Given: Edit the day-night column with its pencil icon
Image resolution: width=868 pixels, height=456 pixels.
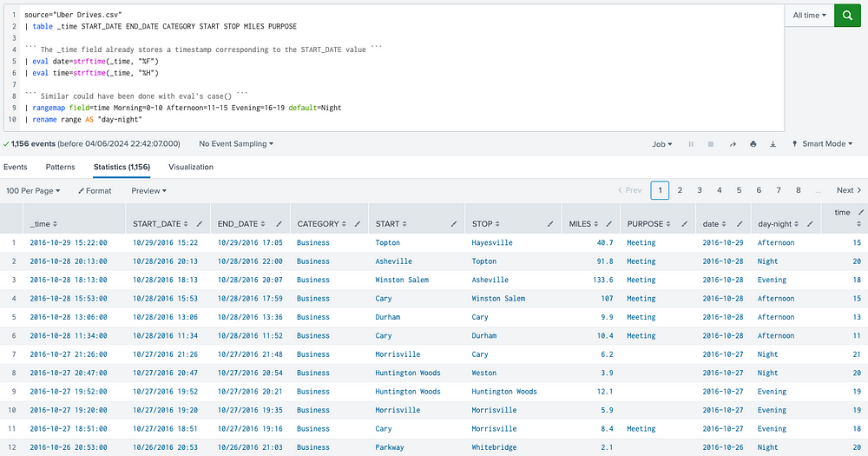Looking at the screenshot, I should click(x=810, y=224).
